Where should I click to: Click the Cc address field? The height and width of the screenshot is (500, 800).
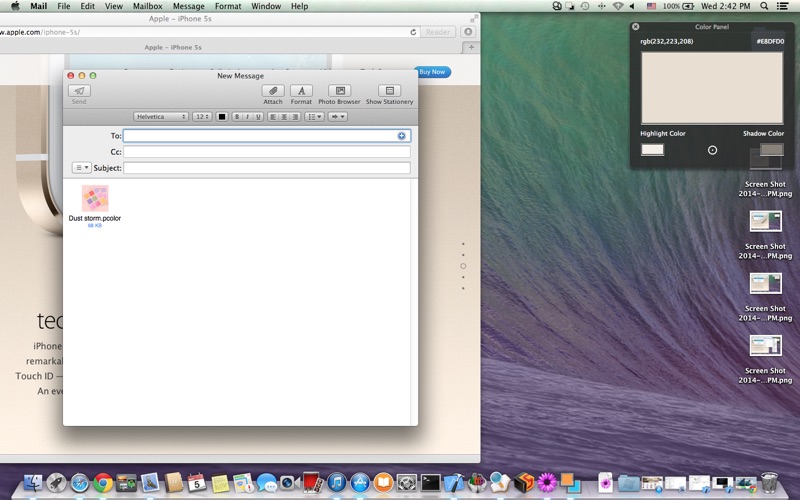click(x=266, y=152)
